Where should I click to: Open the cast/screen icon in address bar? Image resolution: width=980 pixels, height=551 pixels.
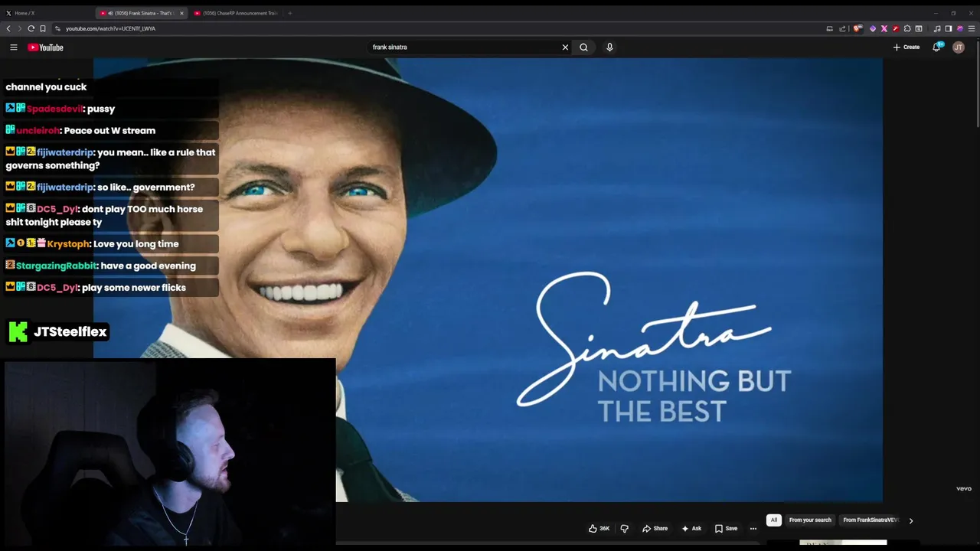tap(829, 28)
